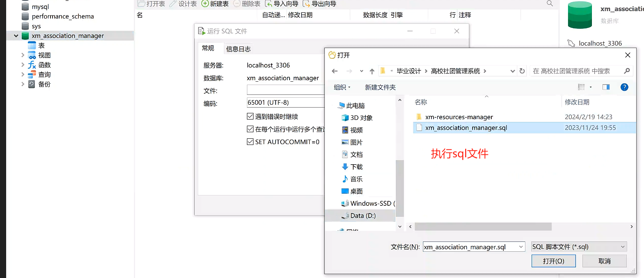Expand the 视图 tree node
This screenshot has width=644, height=278.
(x=23, y=55)
